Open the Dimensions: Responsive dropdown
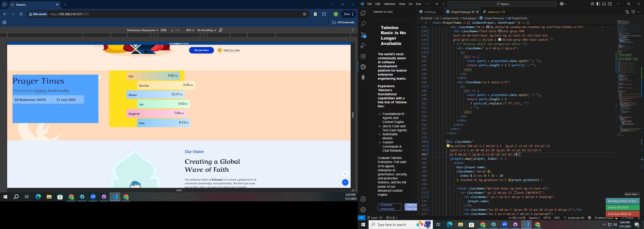Screen dimensions: 644x229 142,30
